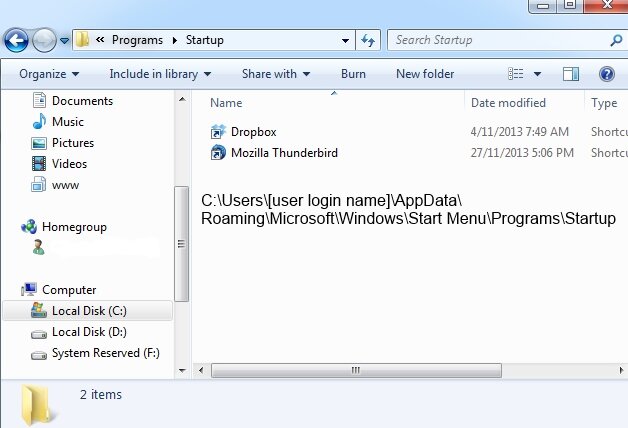Click Startup in the address breadcrumb
This screenshot has height=428, width=628.
coord(205,40)
